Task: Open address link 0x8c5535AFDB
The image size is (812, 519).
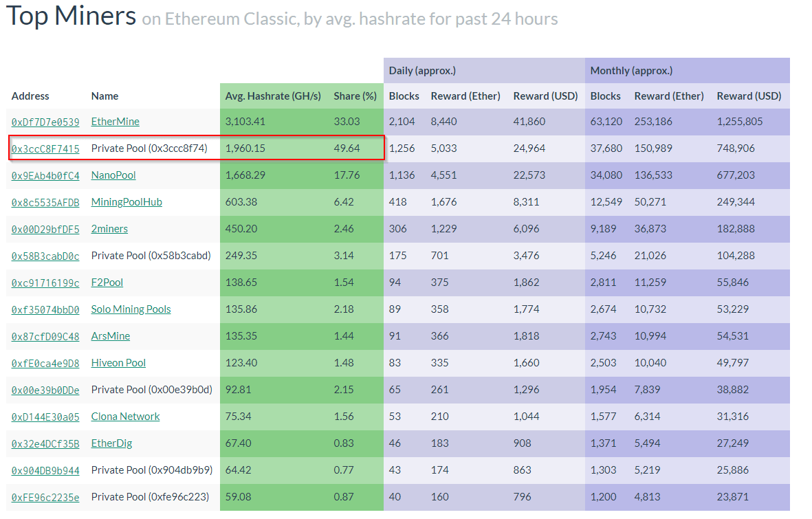Action: [45, 203]
